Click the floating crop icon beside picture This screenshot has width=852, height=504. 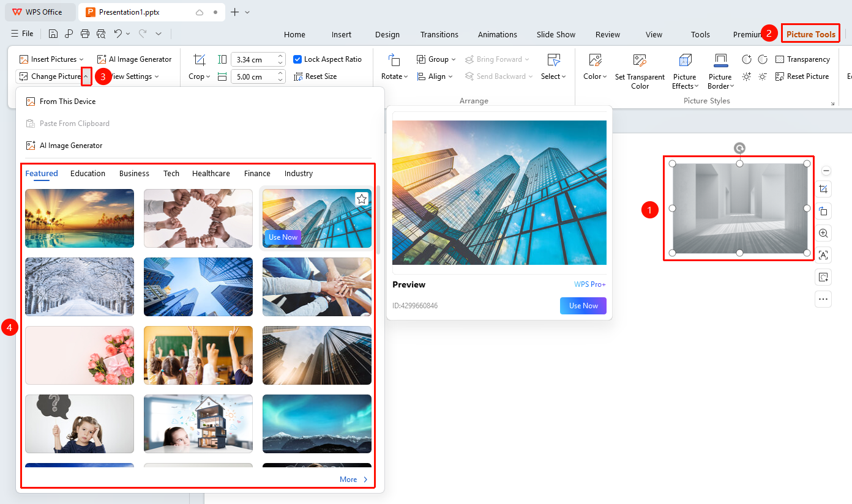tap(823, 189)
